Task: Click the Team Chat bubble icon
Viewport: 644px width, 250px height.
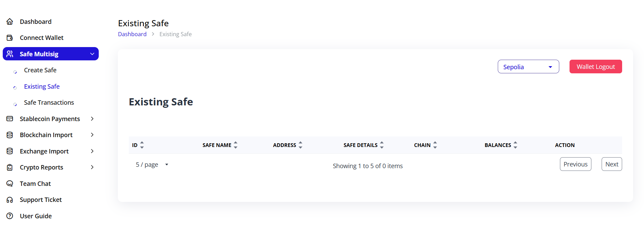Action: [x=10, y=183]
